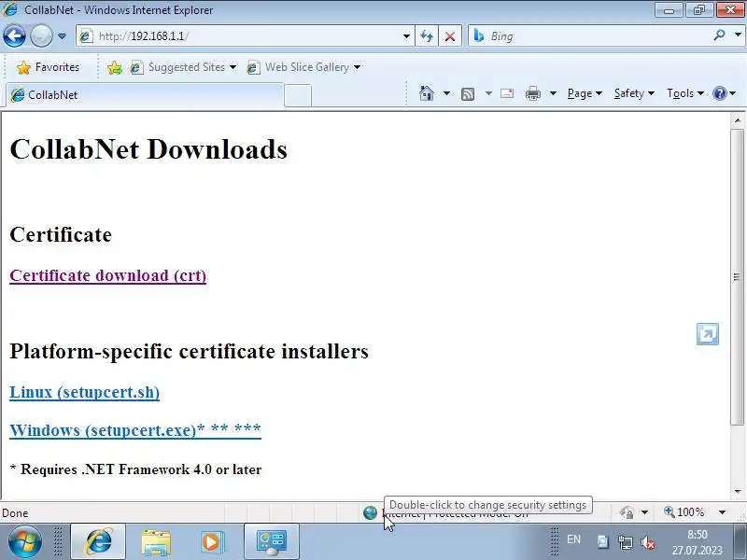The image size is (747, 560).
Task: Expand the zoom level dropdown arrow
Action: 722,512
